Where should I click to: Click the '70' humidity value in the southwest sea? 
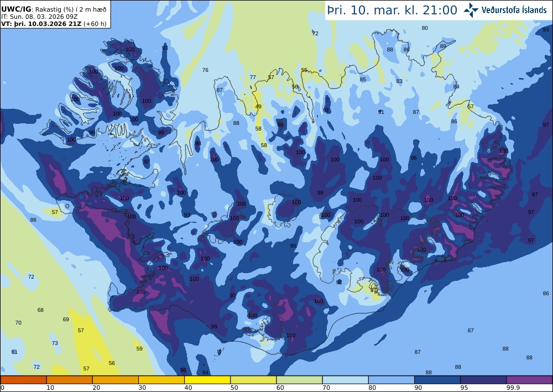(18, 322)
